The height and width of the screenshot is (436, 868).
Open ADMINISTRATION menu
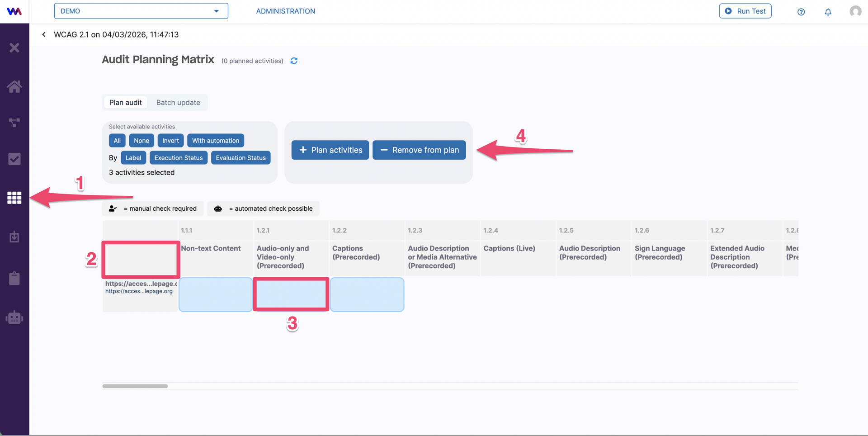point(286,11)
